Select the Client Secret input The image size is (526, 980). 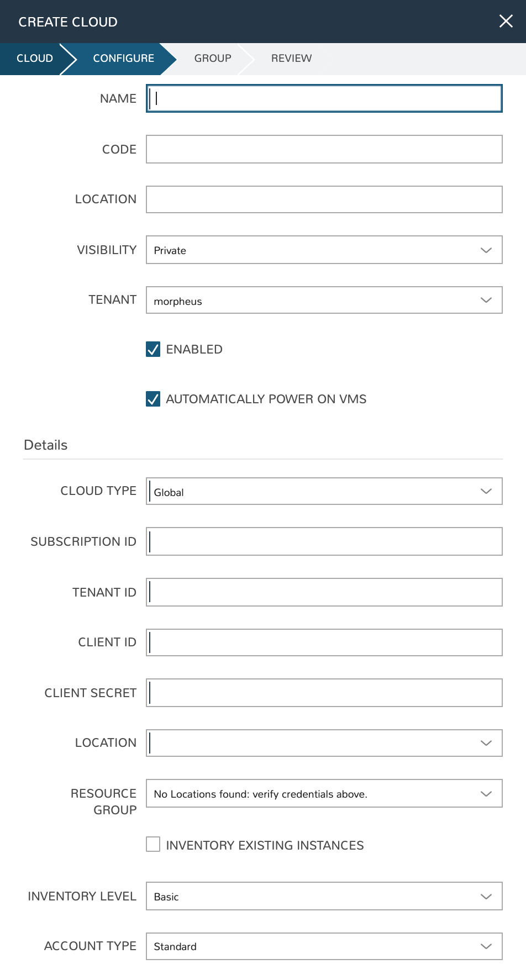pos(324,693)
